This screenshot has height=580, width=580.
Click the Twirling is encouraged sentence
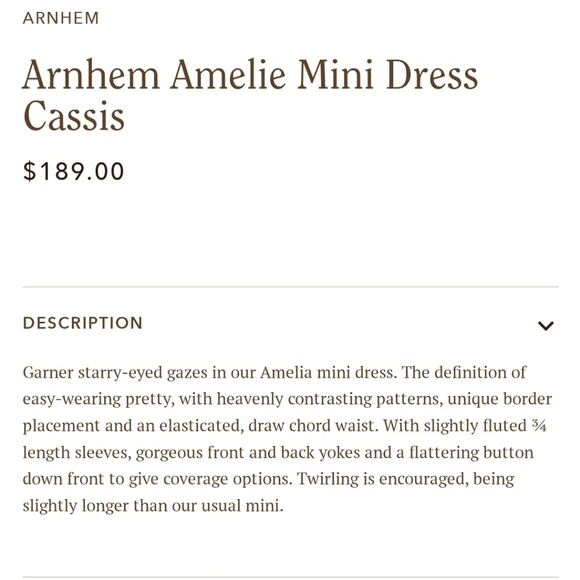click(x=269, y=492)
